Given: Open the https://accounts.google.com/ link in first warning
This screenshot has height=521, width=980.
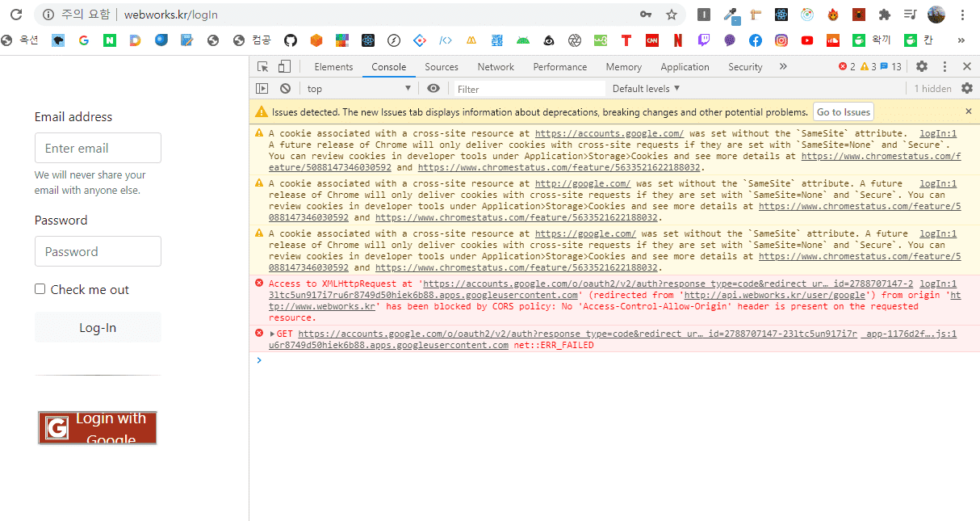Looking at the screenshot, I should click(609, 134).
